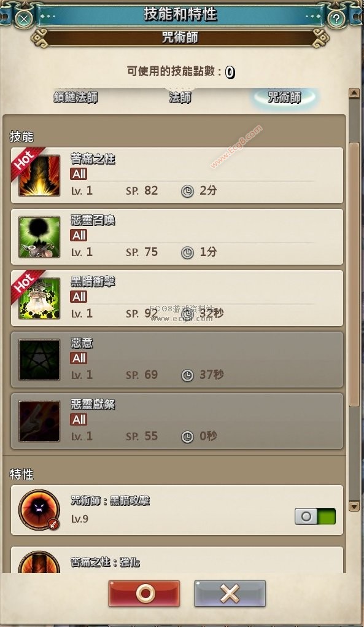This screenshot has height=627, width=364.
Task: Click the scrollbar down arrow
Action: [354, 506]
